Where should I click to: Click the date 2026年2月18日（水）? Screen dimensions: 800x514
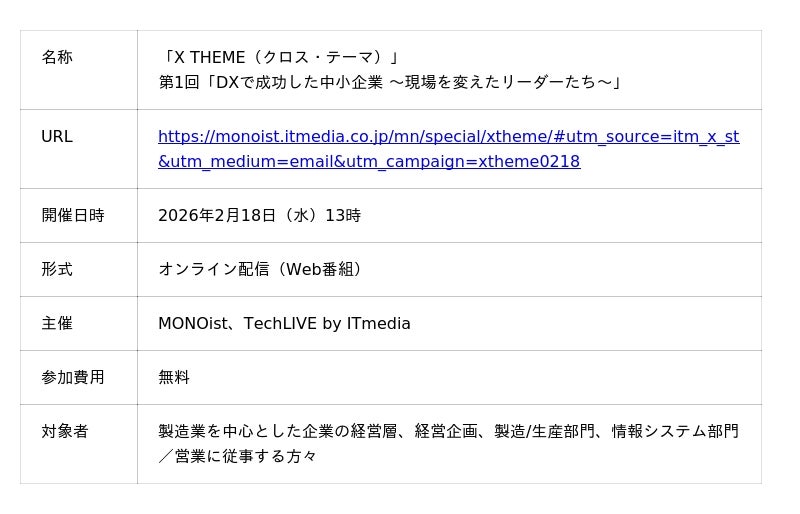point(238,215)
